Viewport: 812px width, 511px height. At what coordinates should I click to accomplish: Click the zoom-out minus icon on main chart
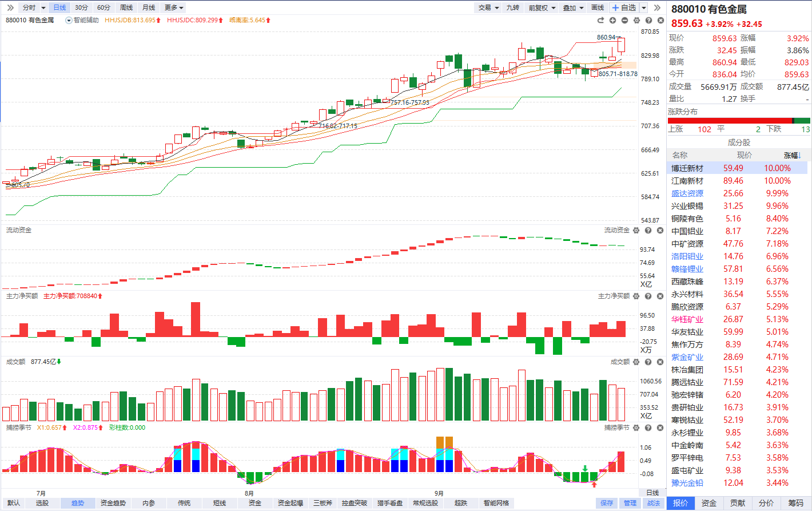click(624, 20)
